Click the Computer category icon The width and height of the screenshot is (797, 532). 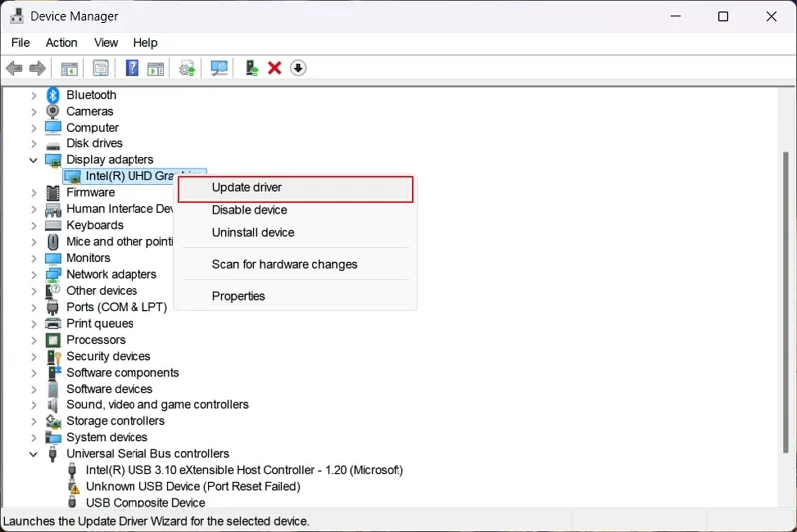click(x=53, y=128)
